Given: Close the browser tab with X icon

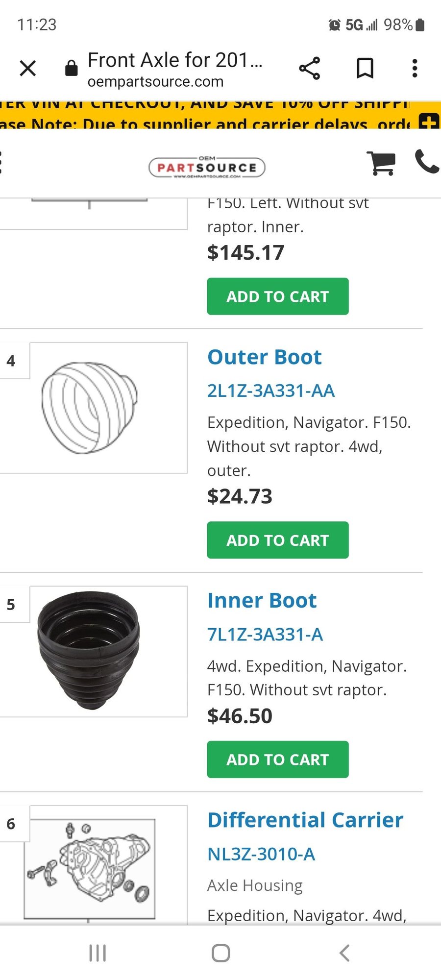Looking at the screenshot, I should pos(28,68).
